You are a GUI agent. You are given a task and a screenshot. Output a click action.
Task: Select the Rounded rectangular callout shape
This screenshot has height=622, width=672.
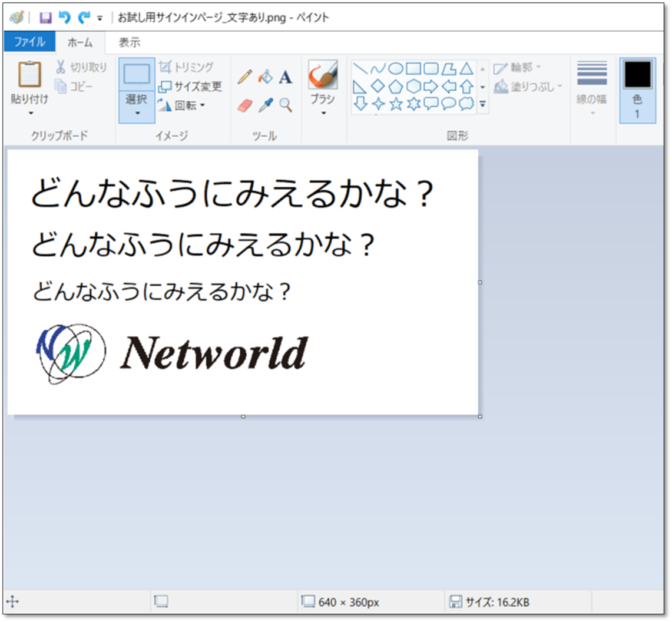[431, 104]
